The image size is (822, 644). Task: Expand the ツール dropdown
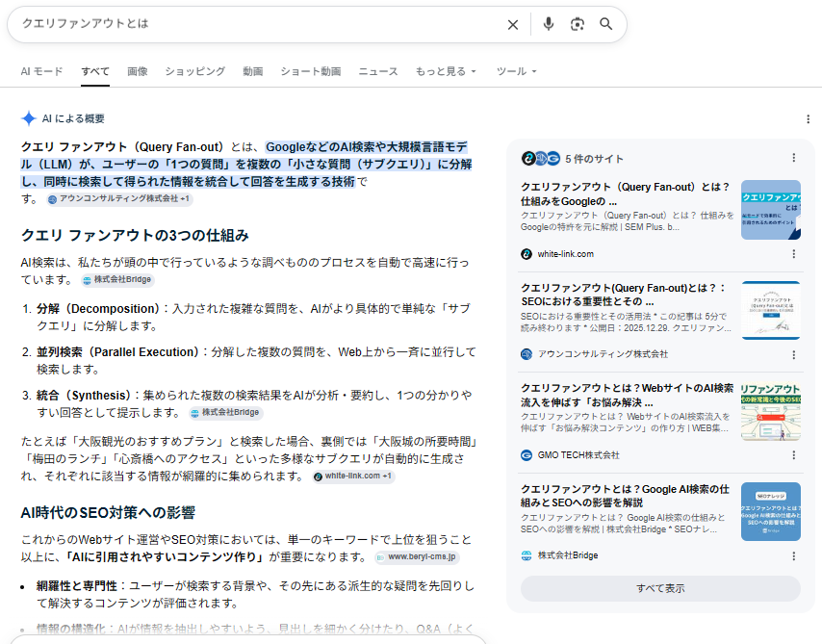516,71
